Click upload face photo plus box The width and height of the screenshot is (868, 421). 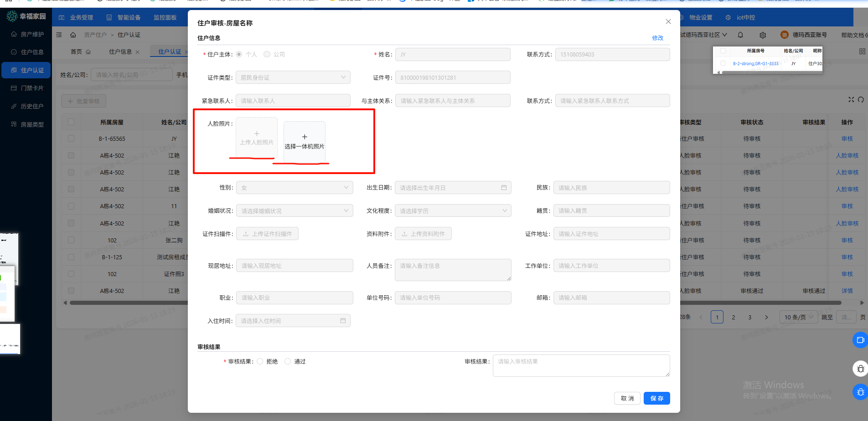click(x=257, y=138)
